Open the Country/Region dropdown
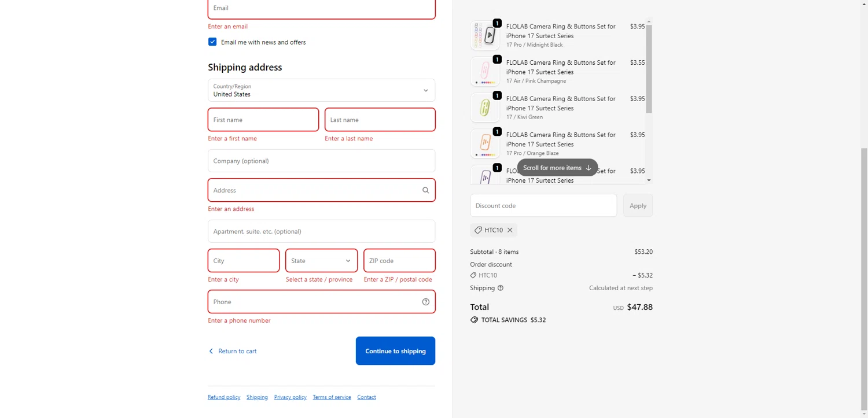Image resolution: width=868 pixels, height=418 pixels. tap(322, 90)
